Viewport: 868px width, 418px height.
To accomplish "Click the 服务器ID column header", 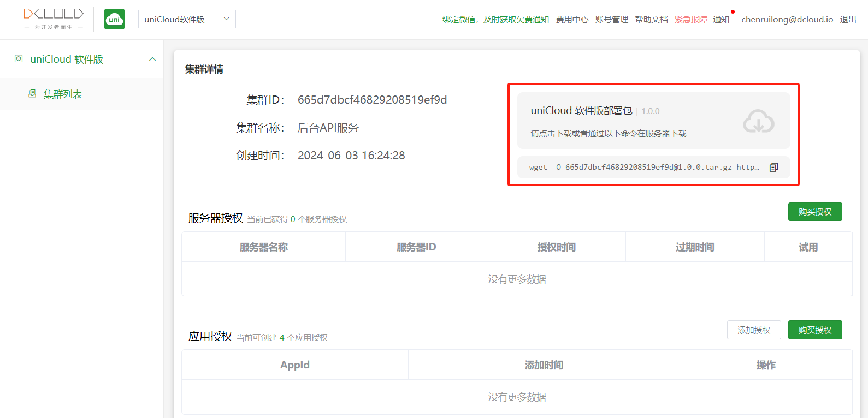I will [416, 247].
